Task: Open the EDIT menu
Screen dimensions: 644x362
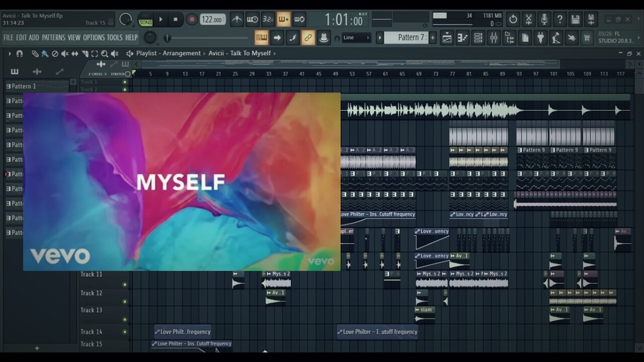Action: (x=21, y=38)
